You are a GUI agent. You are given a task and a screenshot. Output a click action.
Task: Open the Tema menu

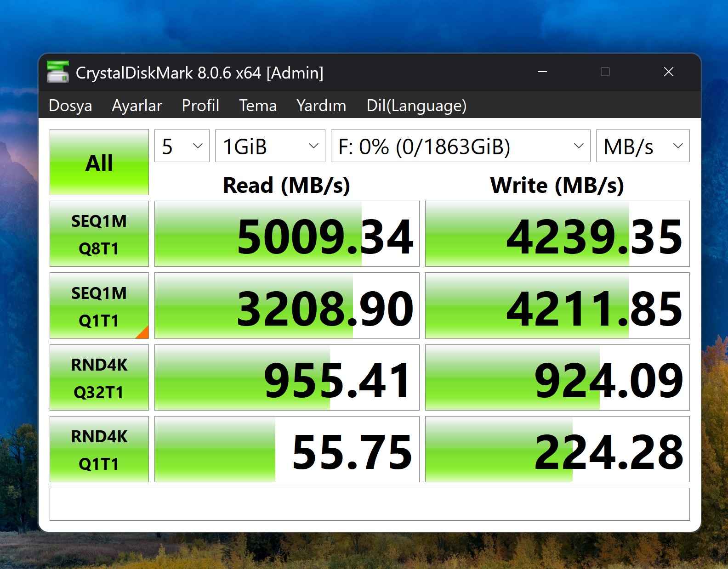258,106
